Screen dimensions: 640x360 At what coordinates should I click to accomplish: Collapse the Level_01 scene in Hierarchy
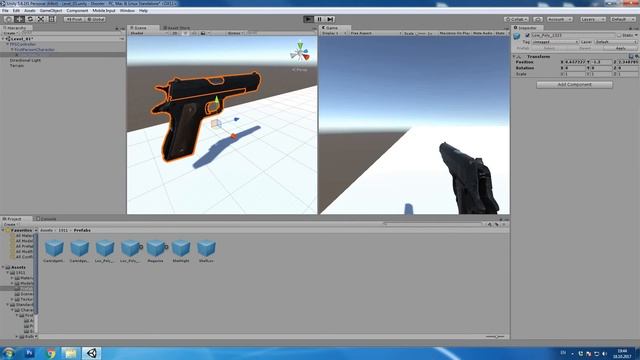pyautogui.click(x=3, y=39)
